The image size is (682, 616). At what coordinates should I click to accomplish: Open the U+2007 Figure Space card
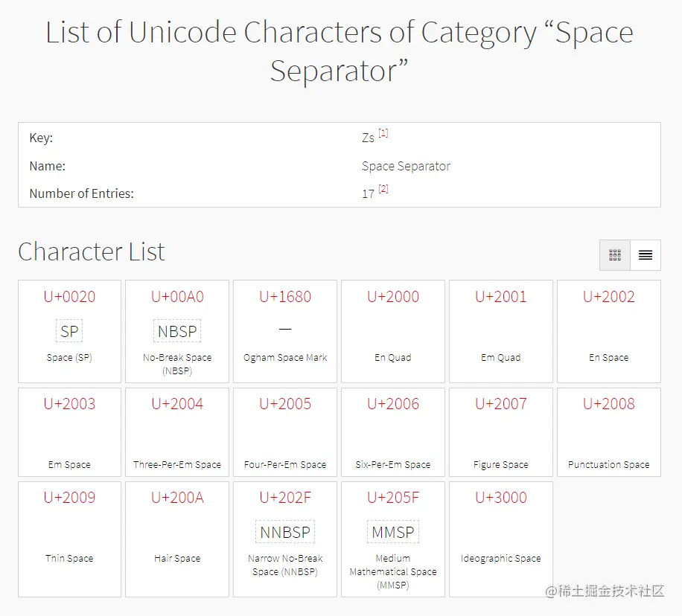pyautogui.click(x=500, y=432)
